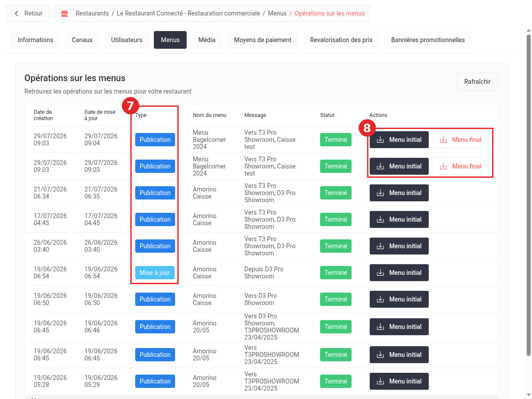
Task: Open the Revalorisation des prix tab
Action: click(341, 40)
